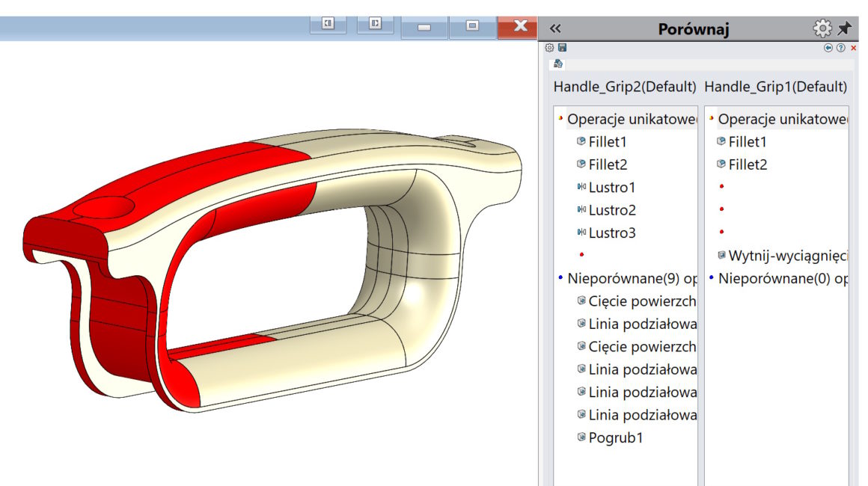Snap window left with the title bar arrow button
Viewport: 868px width, 486px height.
click(x=328, y=24)
